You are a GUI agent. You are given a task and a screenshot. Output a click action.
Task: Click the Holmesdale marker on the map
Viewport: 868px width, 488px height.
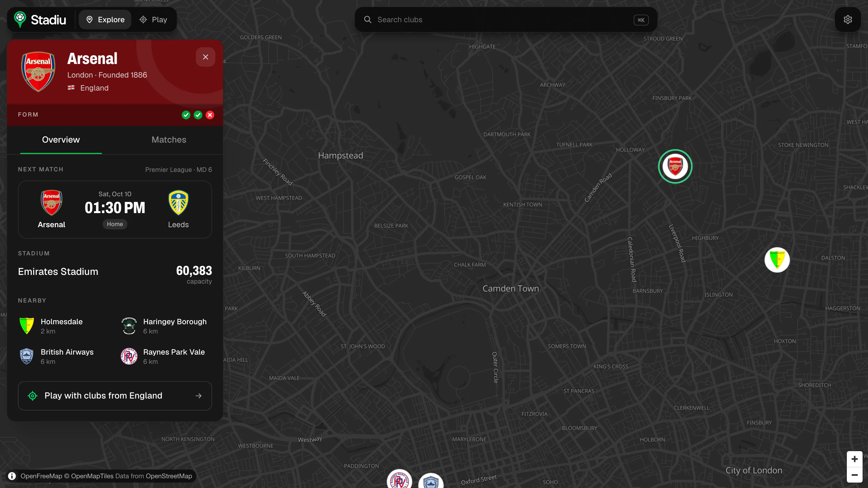(777, 260)
